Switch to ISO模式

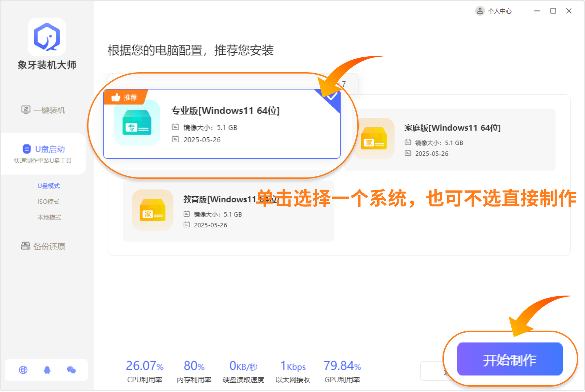(x=48, y=201)
